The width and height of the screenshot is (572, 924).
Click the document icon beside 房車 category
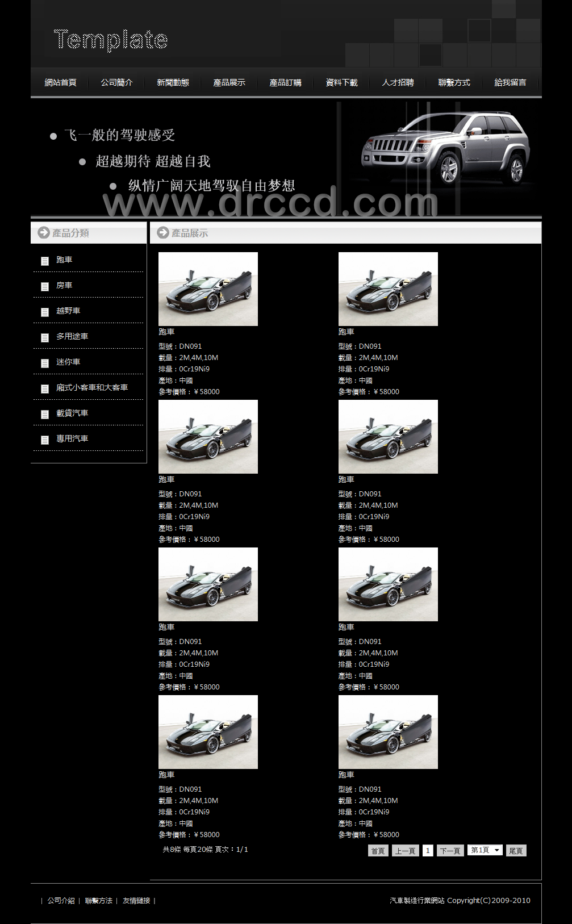tap(45, 286)
